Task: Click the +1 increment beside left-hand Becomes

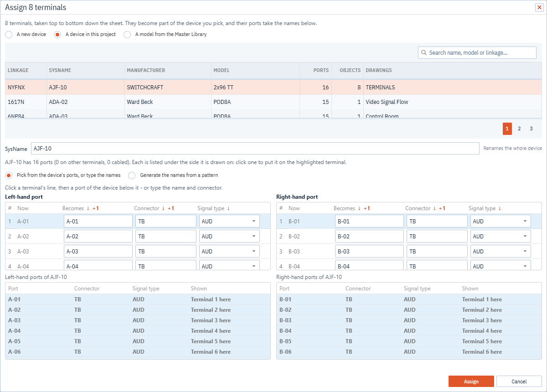Action: [96, 208]
